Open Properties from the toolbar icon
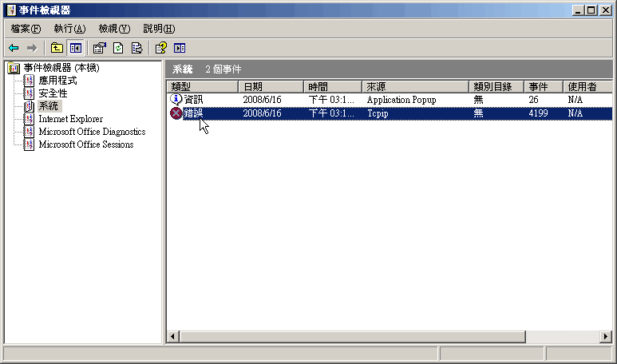This screenshot has width=617, height=364. 101,48
